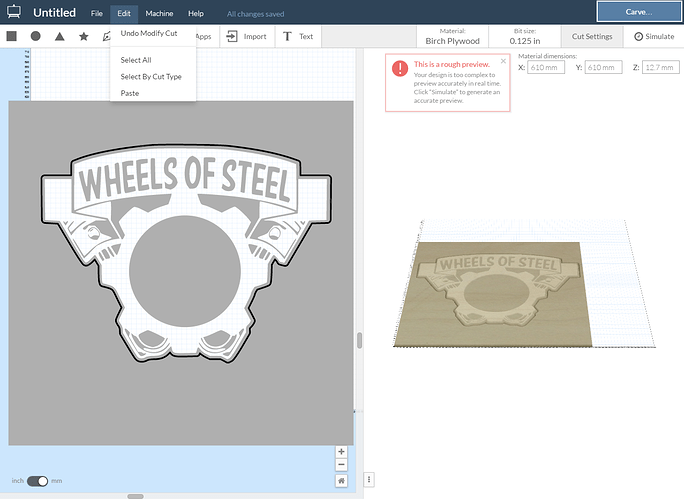Click the pane divider handle
The height and width of the screenshot is (500, 684).
tap(359, 340)
